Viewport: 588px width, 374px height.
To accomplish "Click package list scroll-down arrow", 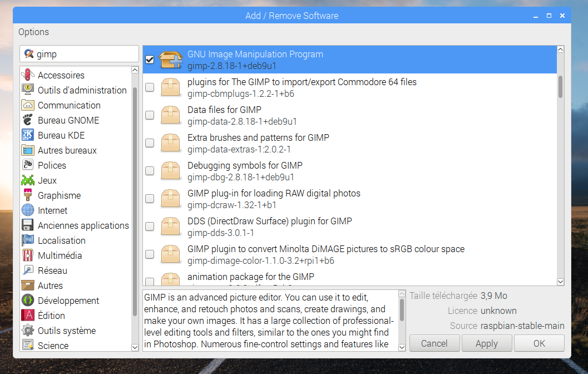I will (x=560, y=282).
